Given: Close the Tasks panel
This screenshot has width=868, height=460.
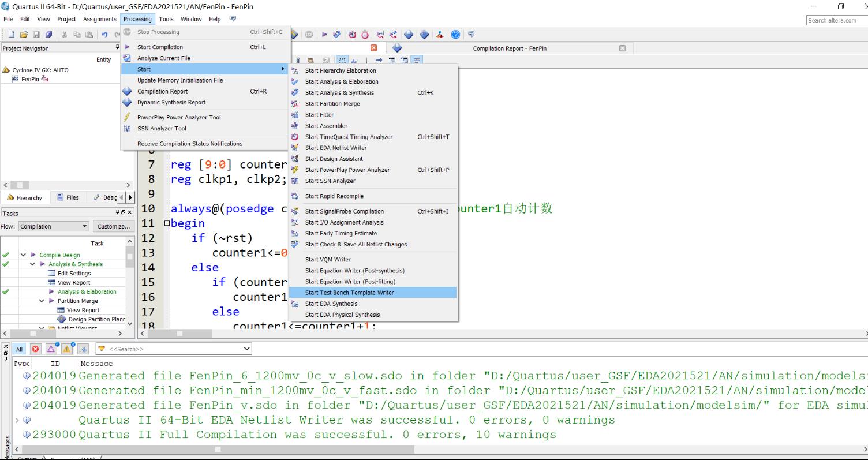Looking at the screenshot, I should [x=130, y=212].
